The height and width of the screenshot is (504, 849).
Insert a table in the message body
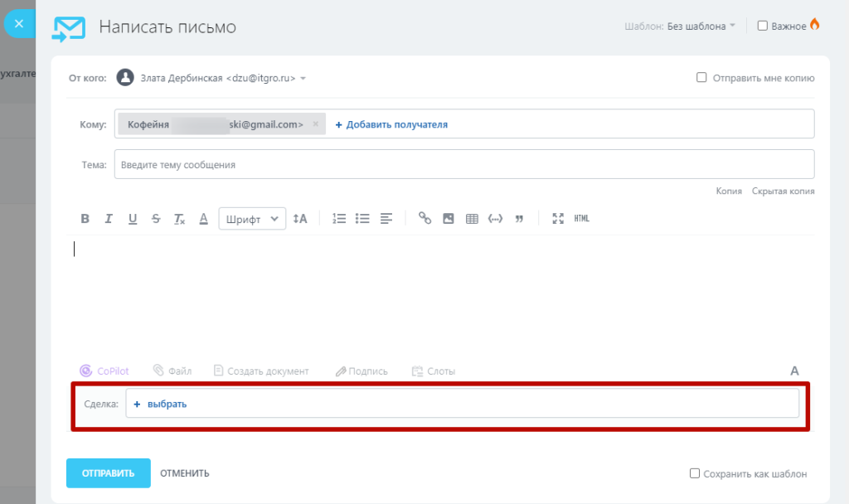point(472,219)
